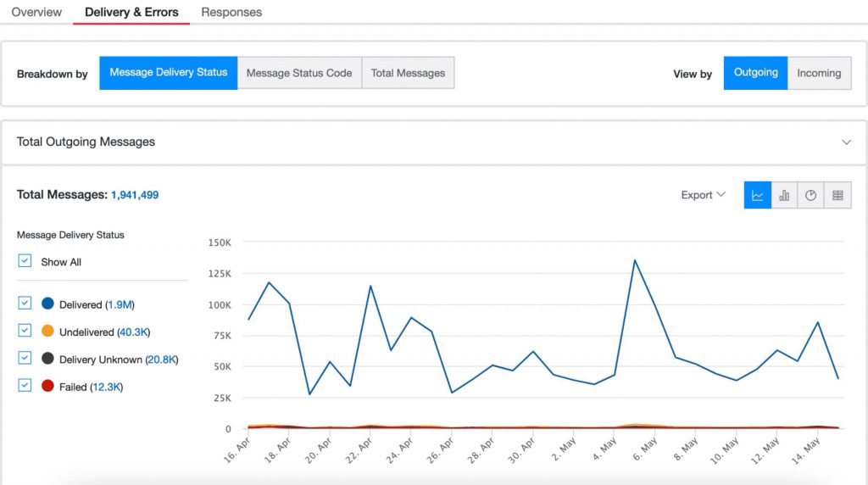Viewport: 868px width, 485px height.
Task: Toggle the Show All checkbox
Action: (25, 262)
